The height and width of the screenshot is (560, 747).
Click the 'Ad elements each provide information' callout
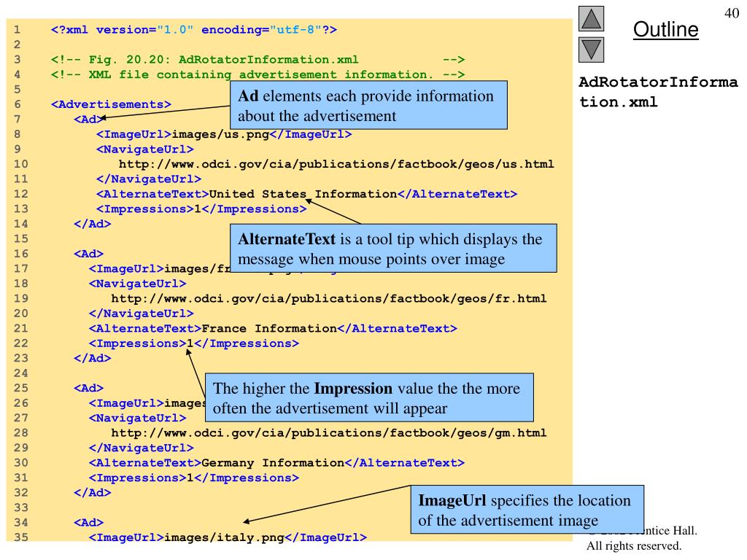[368, 105]
